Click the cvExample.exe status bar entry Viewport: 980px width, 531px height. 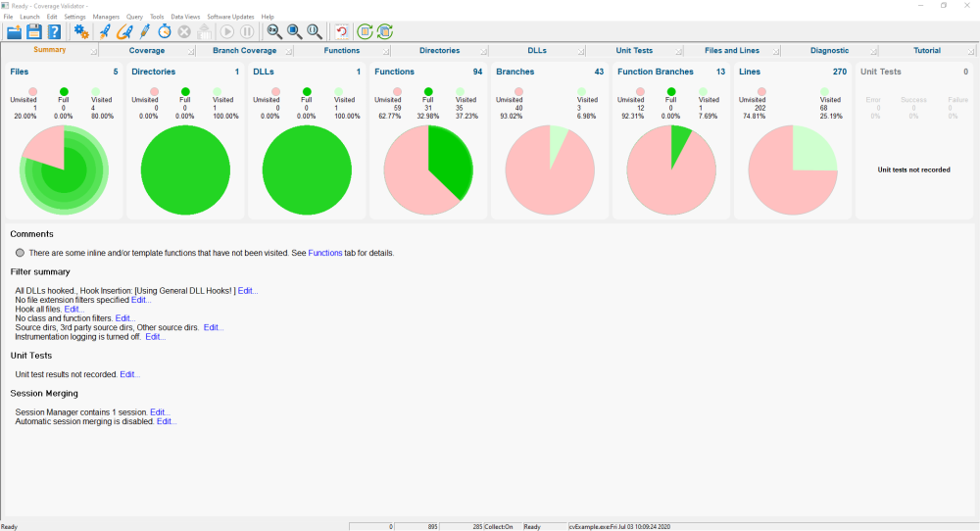point(619,527)
